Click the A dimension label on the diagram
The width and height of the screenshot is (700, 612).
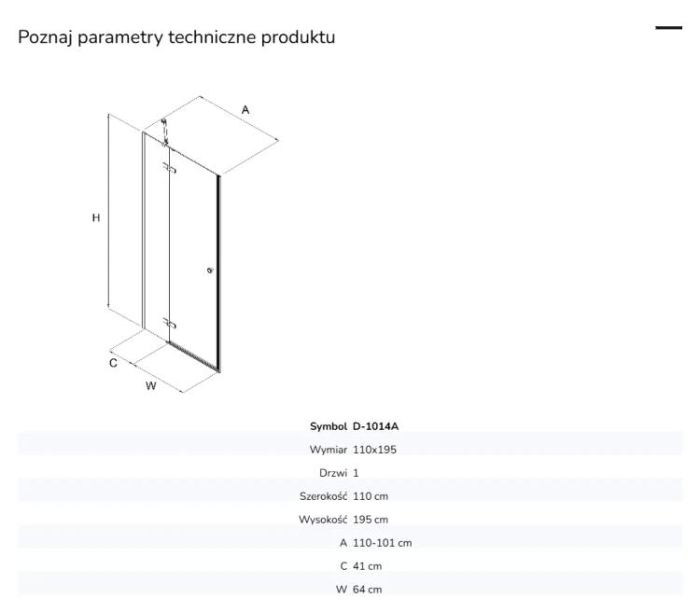245,110
